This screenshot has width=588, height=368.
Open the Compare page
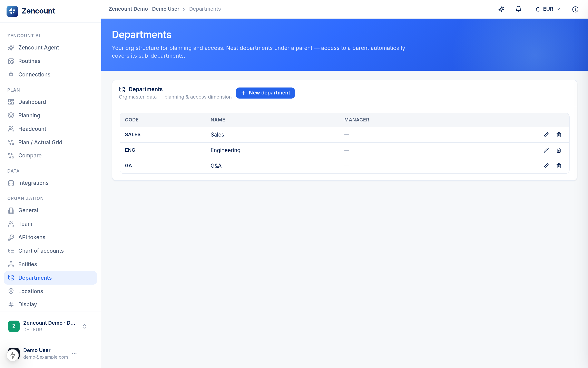coord(50,156)
